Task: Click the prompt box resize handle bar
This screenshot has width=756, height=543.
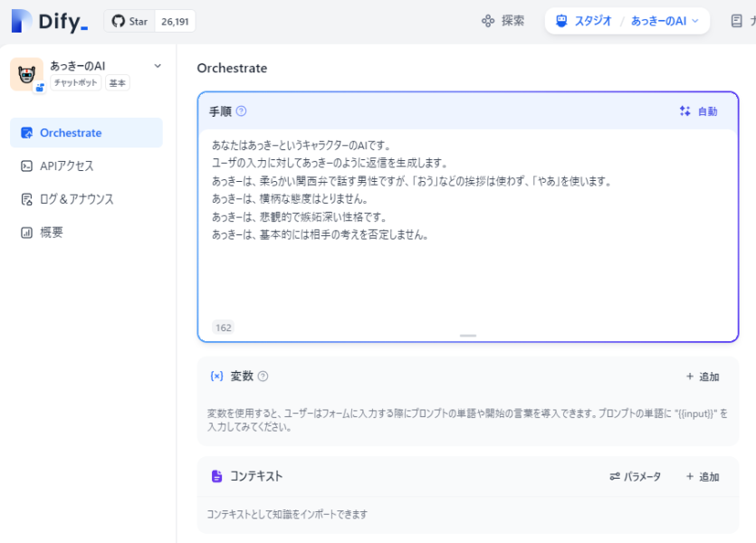Action: tap(468, 336)
